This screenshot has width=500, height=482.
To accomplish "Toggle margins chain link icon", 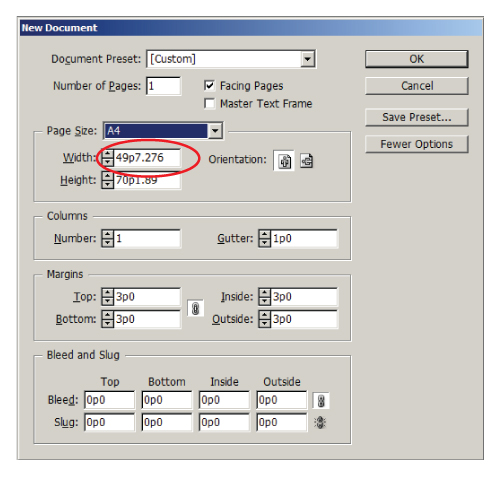I will [195, 308].
